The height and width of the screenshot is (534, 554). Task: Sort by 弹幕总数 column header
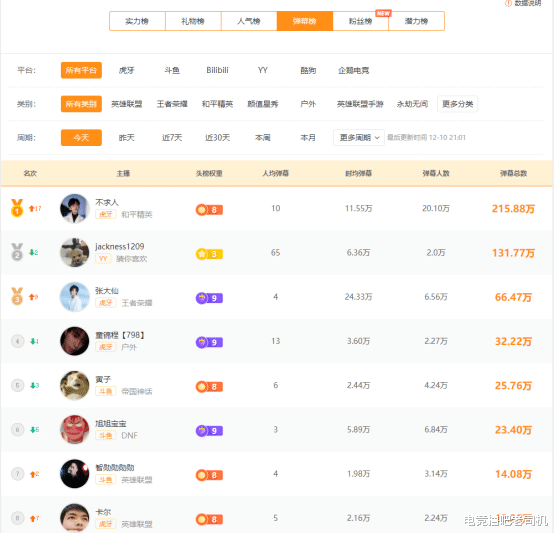(513, 173)
